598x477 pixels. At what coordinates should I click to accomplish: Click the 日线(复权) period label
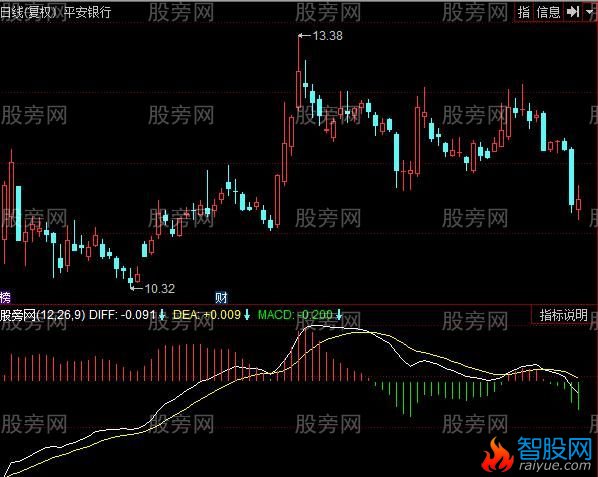29,12
